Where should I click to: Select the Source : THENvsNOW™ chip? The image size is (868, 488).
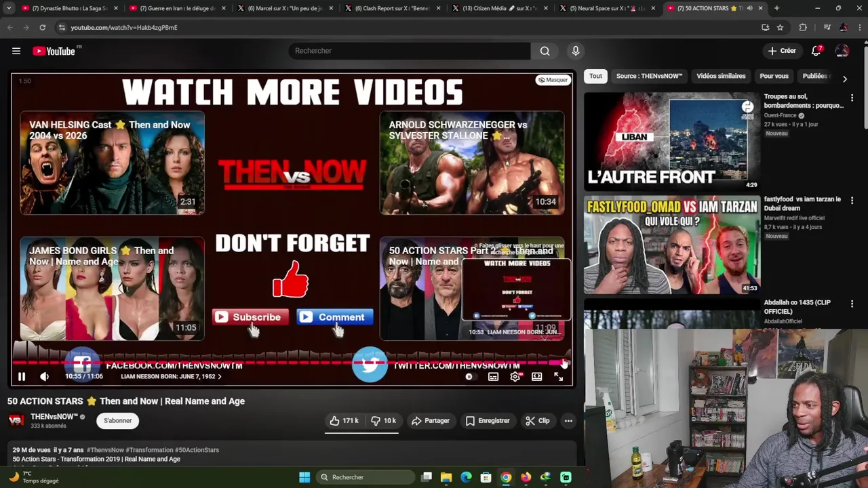click(x=649, y=76)
